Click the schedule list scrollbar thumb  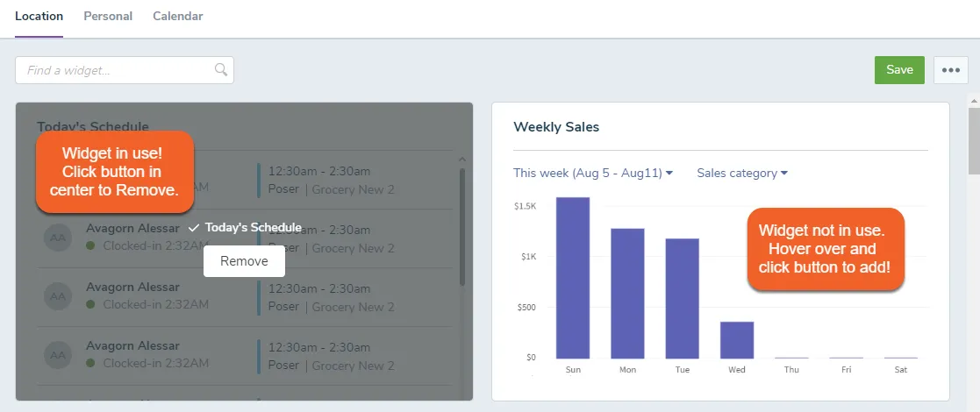[x=461, y=226]
